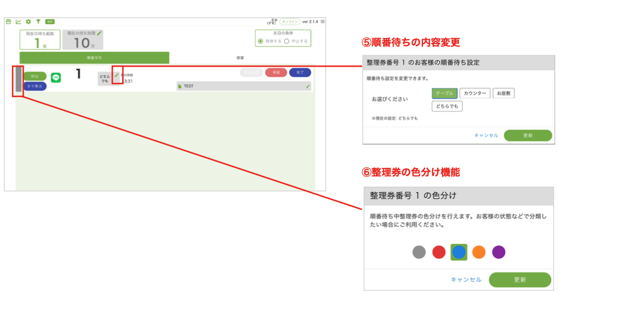Open the hamburger menu next to version number
Viewport: 644px width, 315px height.
pos(322,21)
